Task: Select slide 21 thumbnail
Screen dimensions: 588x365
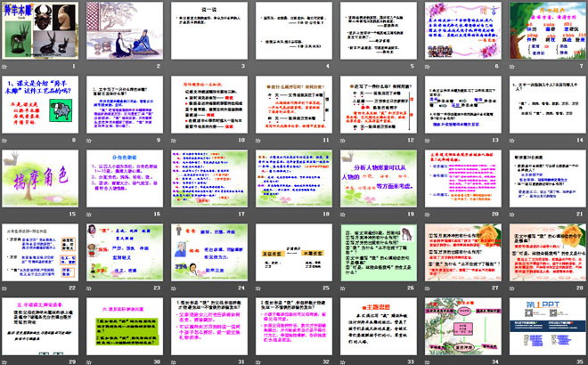Action: coord(548,178)
